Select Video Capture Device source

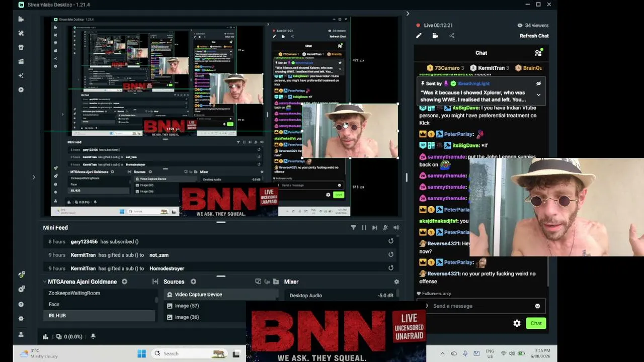(220, 295)
